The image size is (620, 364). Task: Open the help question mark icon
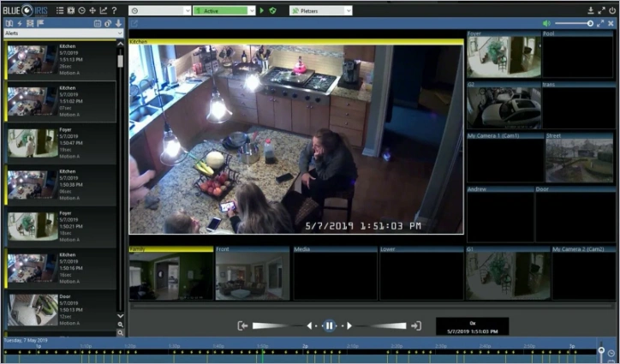[114, 10]
